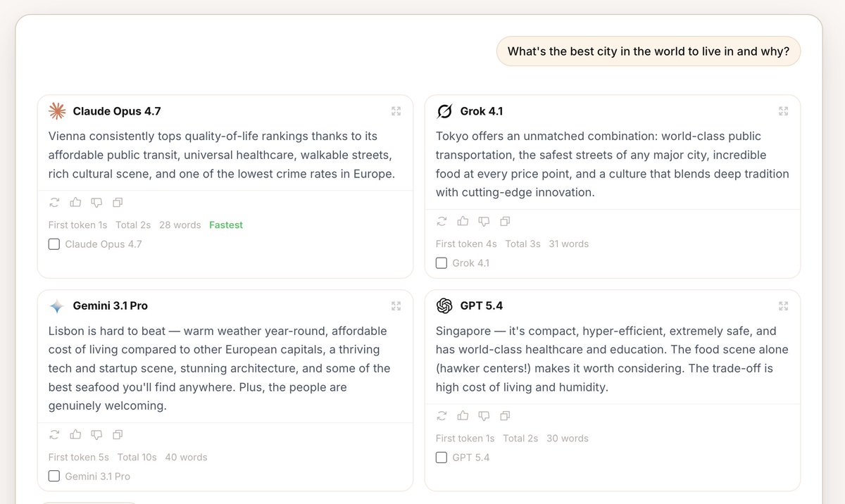This screenshot has height=504, width=845.
Task: Regenerate the Claude Opus 4.7 response
Action: pos(54,203)
